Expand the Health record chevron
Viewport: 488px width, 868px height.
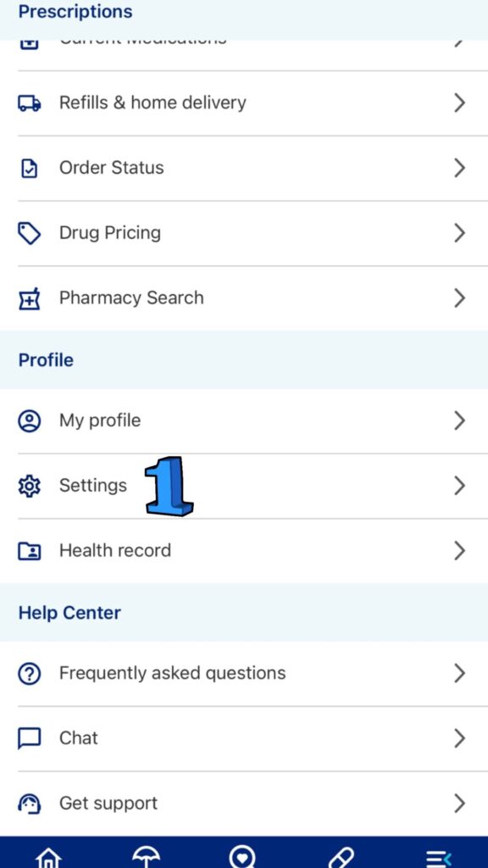click(460, 550)
